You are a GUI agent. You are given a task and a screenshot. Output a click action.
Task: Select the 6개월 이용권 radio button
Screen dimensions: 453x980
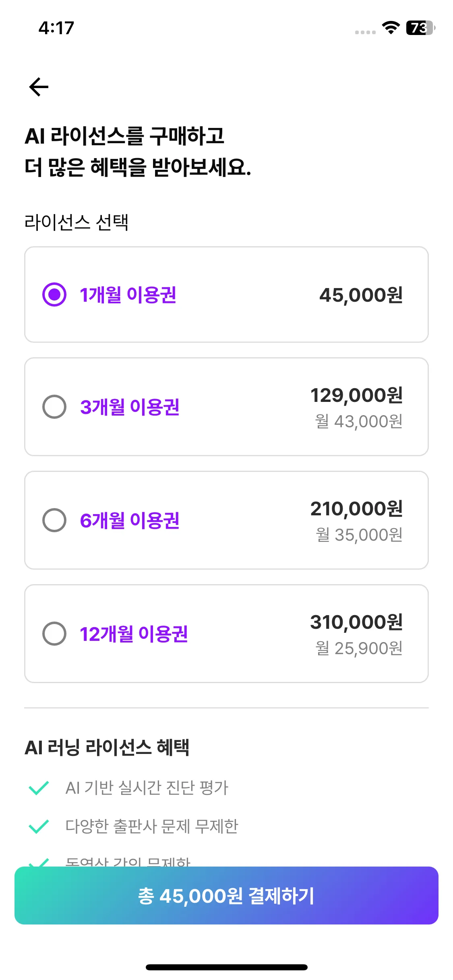54,520
